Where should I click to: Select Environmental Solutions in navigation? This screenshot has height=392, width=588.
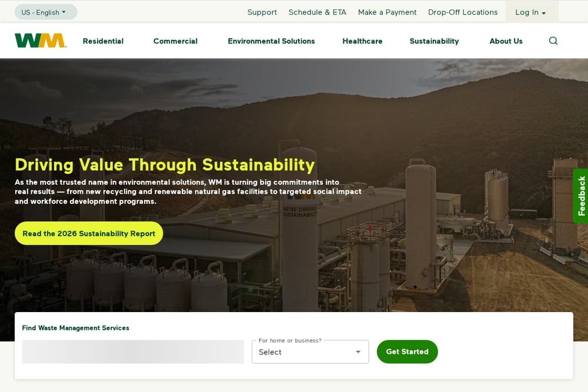(x=271, y=41)
